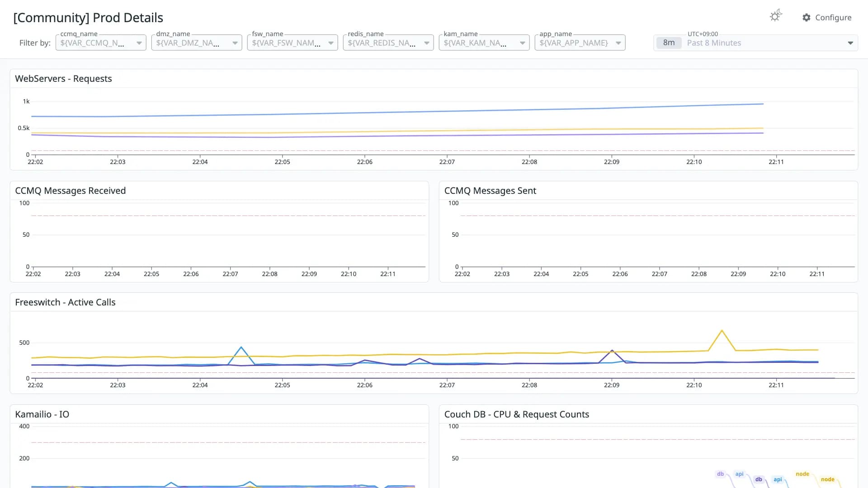Open the Past 8 Minutes time range selector
This screenshot has width=868, height=488.
pos(755,42)
